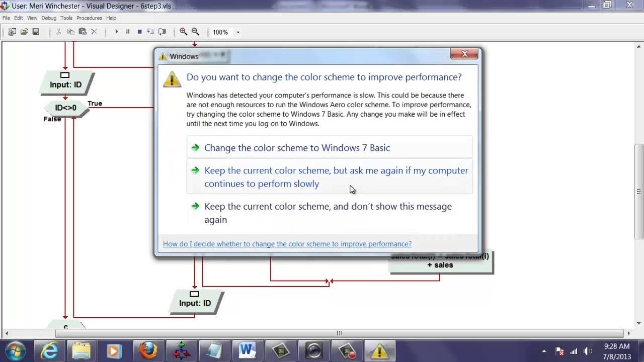Click the Cut scissors icon
The width and height of the screenshot is (644, 362).
click(59, 32)
